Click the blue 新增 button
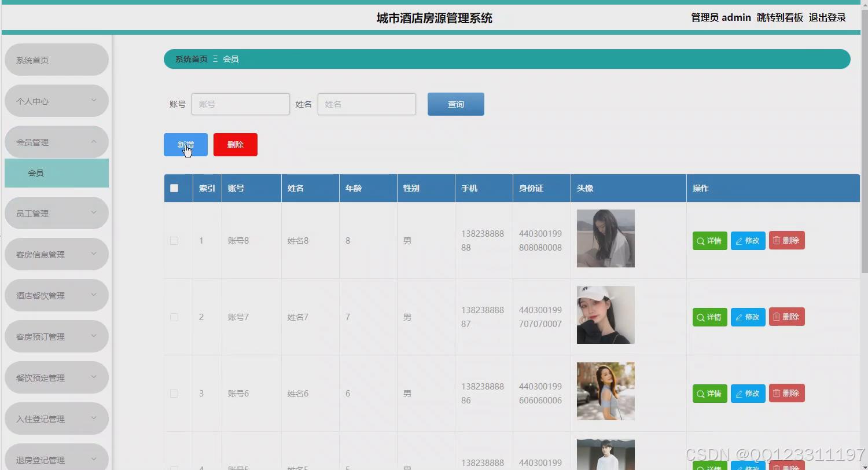 (185, 145)
